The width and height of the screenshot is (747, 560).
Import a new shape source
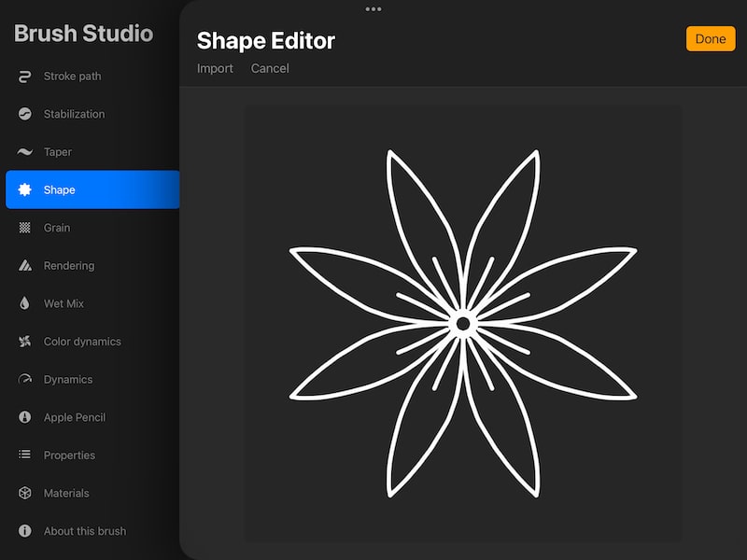(216, 68)
